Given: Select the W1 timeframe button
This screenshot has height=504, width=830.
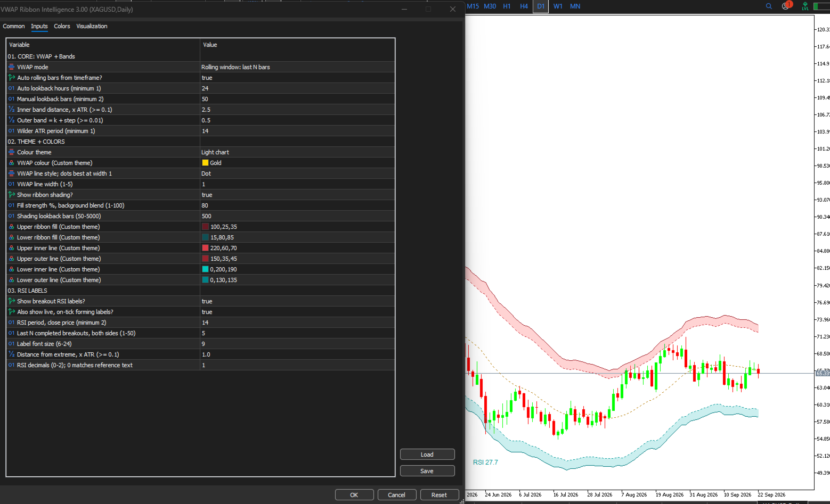Looking at the screenshot, I should pos(558,6).
